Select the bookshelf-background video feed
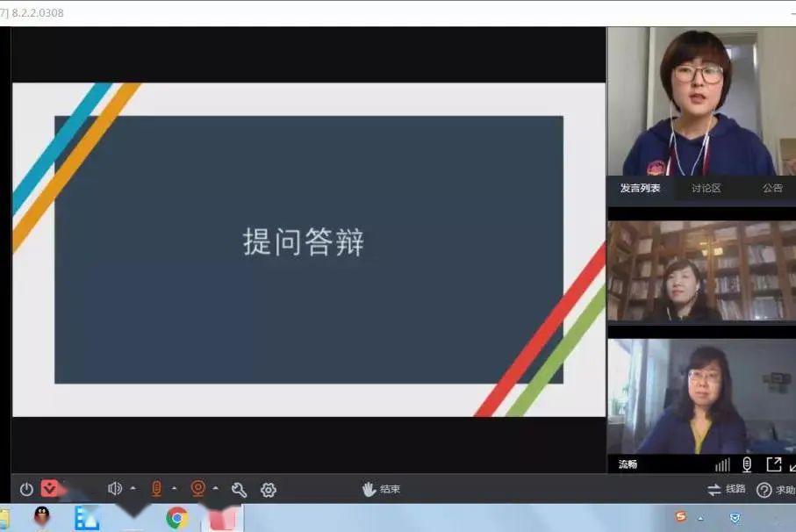This screenshot has height=532, width=796. pyautogui.click(x=701, y=270)
